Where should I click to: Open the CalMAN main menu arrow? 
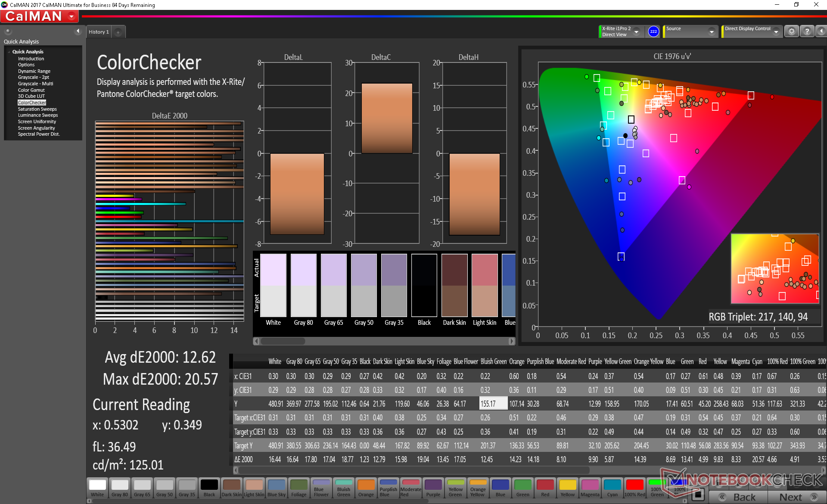pos(72,17)
